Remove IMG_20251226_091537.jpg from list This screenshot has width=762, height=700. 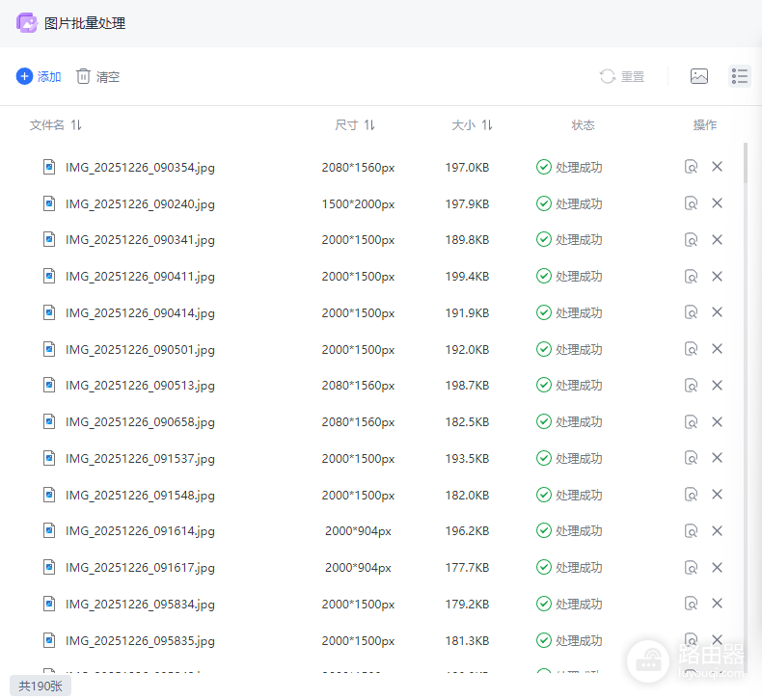(x=717, y=458)
